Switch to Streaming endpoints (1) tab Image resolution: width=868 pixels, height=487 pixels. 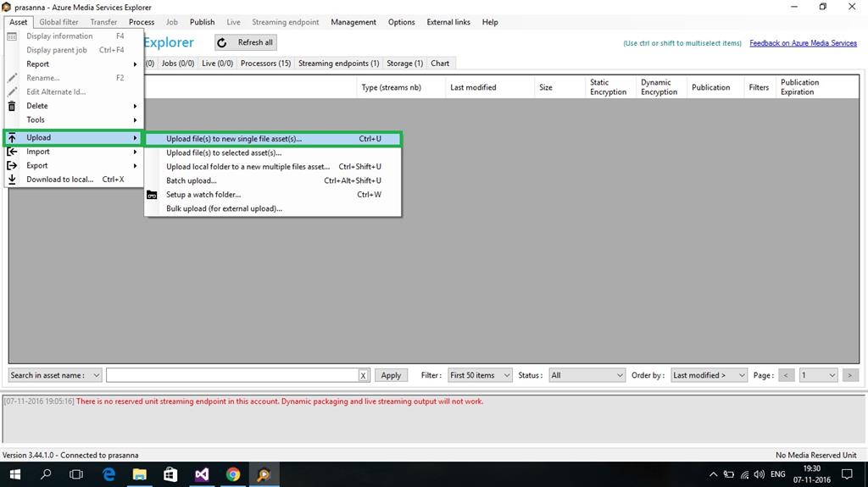click(x=339, y=63)
